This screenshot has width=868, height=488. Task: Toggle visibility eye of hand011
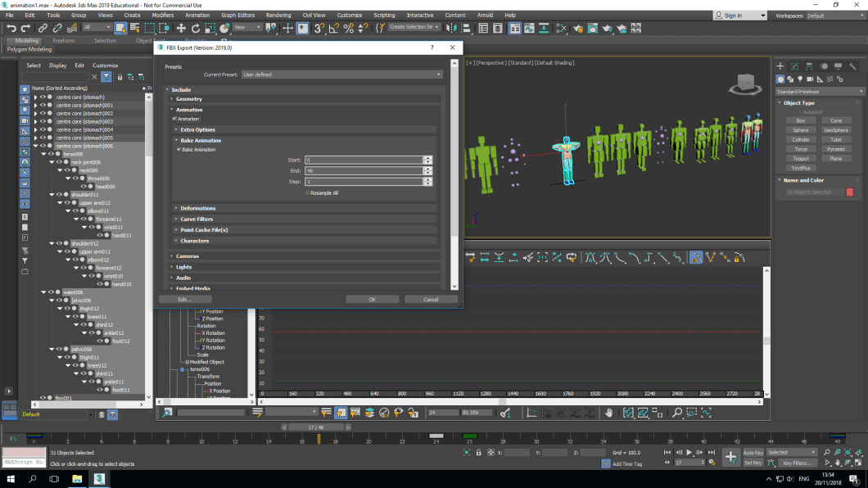coord(100,235)
